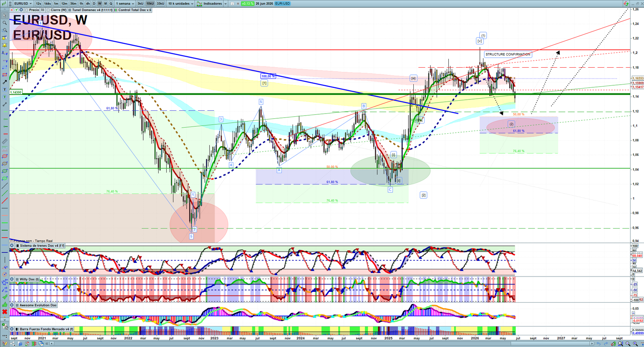Click the blue X icon in legend bar
Screen dimensions: 644x347
tap(21, 10)
